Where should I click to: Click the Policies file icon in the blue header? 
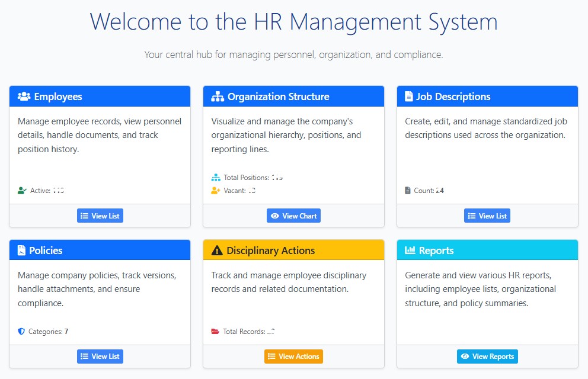click(22, 250)
